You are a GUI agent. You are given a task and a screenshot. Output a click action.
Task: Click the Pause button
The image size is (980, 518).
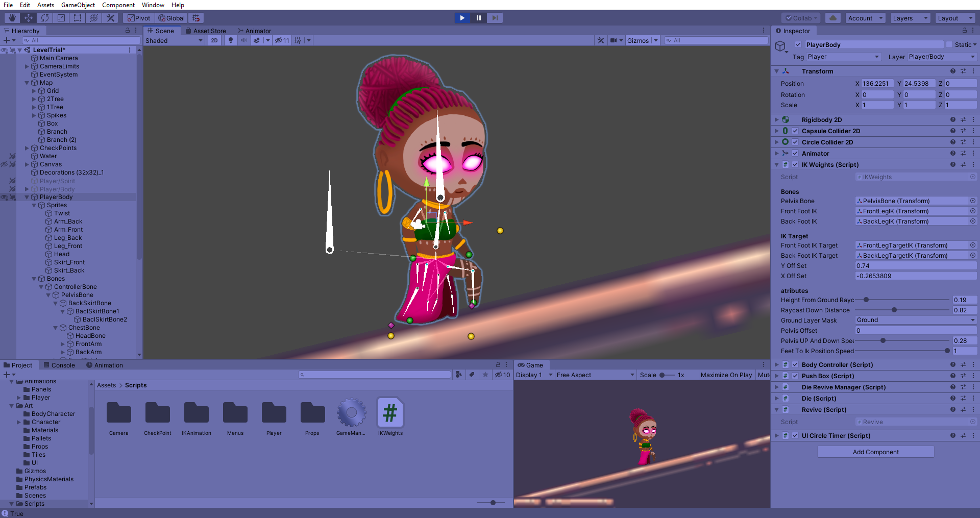click(x=478, y=18)
